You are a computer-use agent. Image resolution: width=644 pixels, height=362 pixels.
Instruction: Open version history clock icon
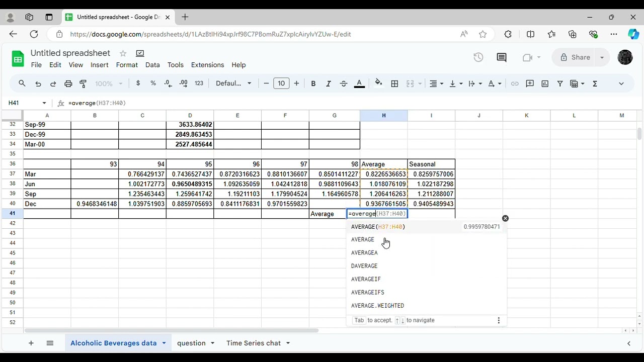tap(478, 57)
